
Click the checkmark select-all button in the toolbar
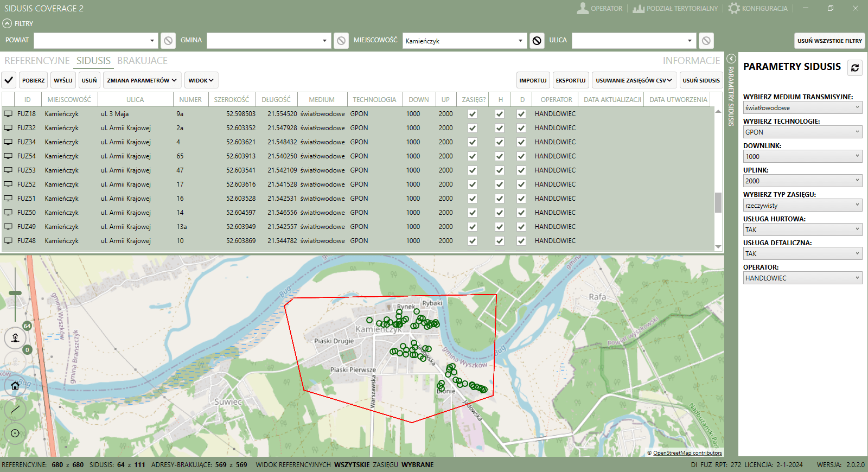pyautogui.click(x=9, y=80)
